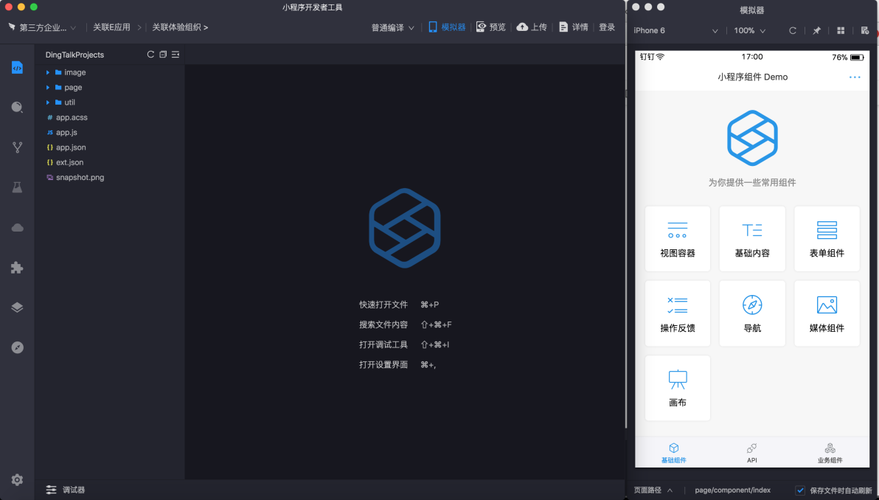Open the 表单组件 component card
Viewport: 879px width, 500px height.
coord(827,239)
